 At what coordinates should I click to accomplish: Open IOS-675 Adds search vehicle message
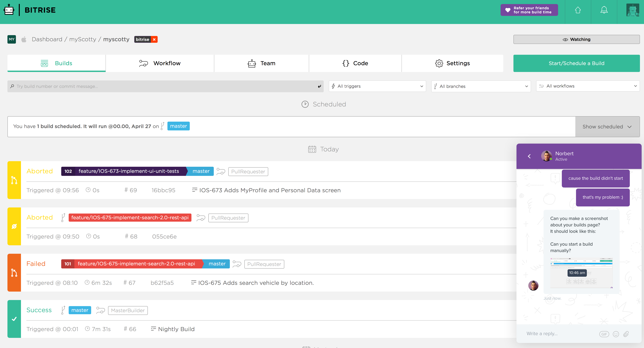[256, 283]
